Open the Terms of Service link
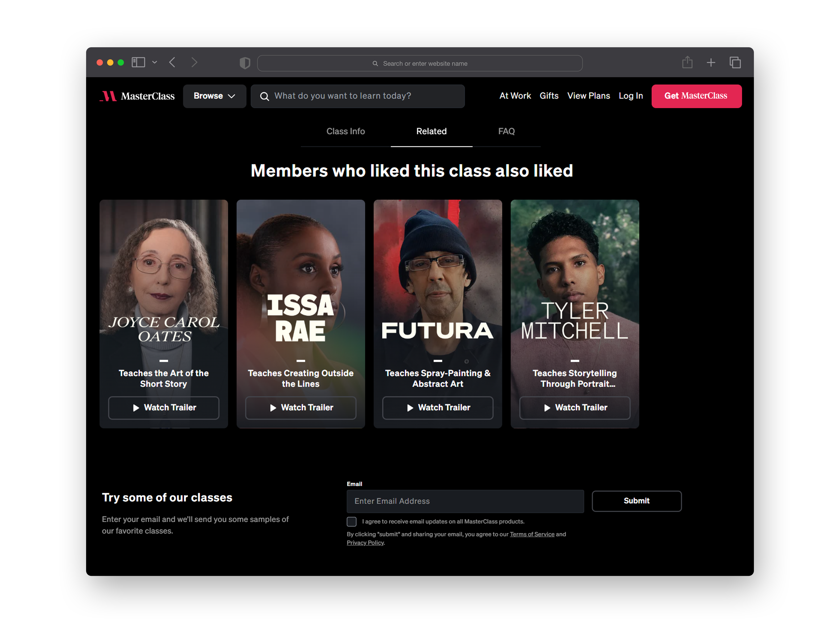840x630 pixels. (x=532, y=534)
